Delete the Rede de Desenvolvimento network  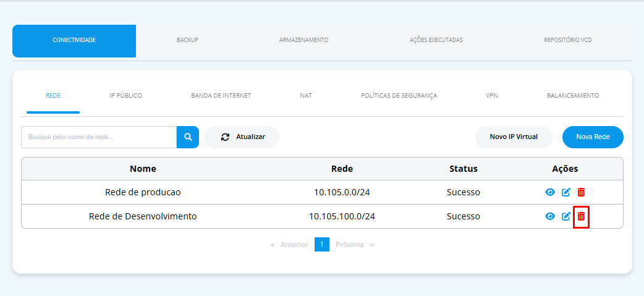(581, 216)
